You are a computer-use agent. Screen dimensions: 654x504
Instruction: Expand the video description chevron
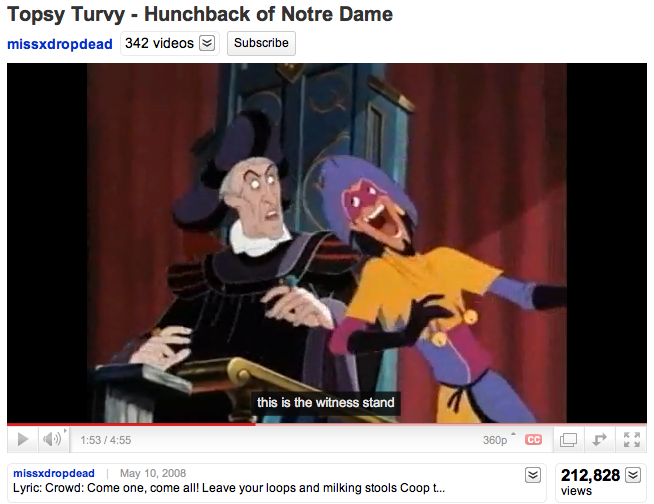pyautogui.click(x=533, y=475)
